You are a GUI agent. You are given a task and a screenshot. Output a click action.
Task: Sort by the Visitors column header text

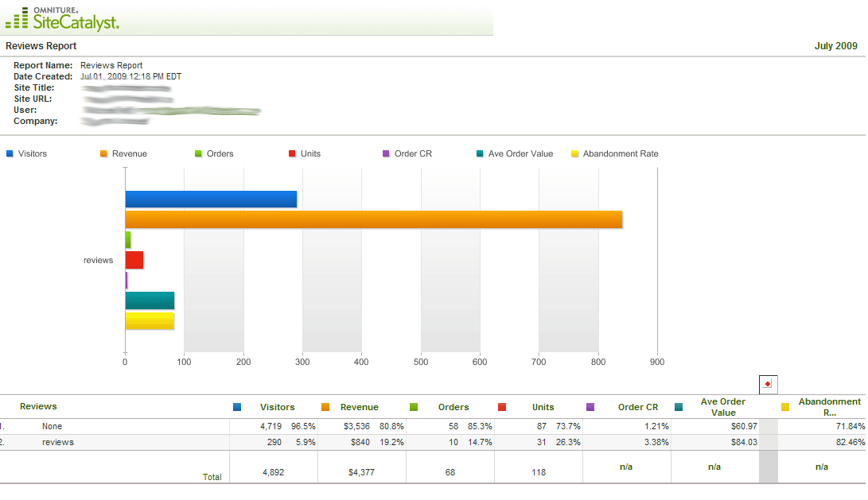pyautogui.click(x=277, y=407)
